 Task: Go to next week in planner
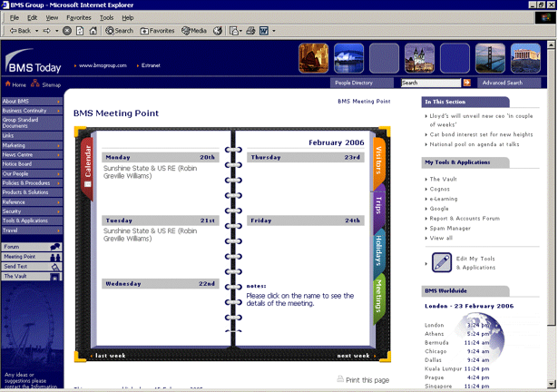pos(354,356)
